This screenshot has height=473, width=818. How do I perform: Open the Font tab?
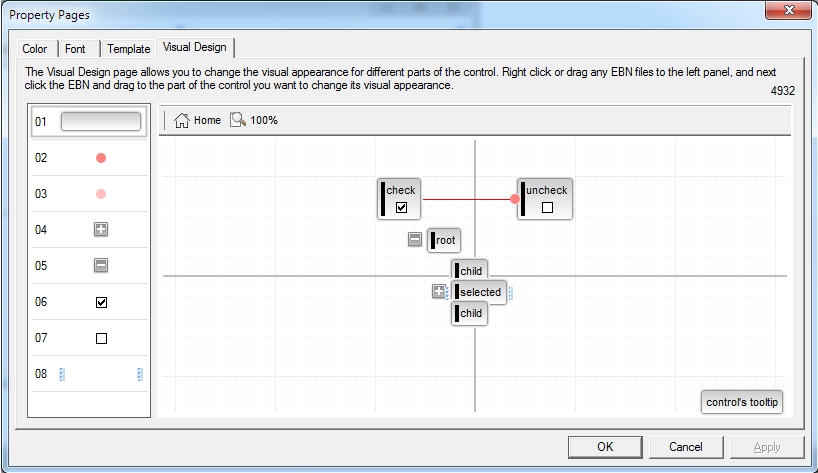75,48
